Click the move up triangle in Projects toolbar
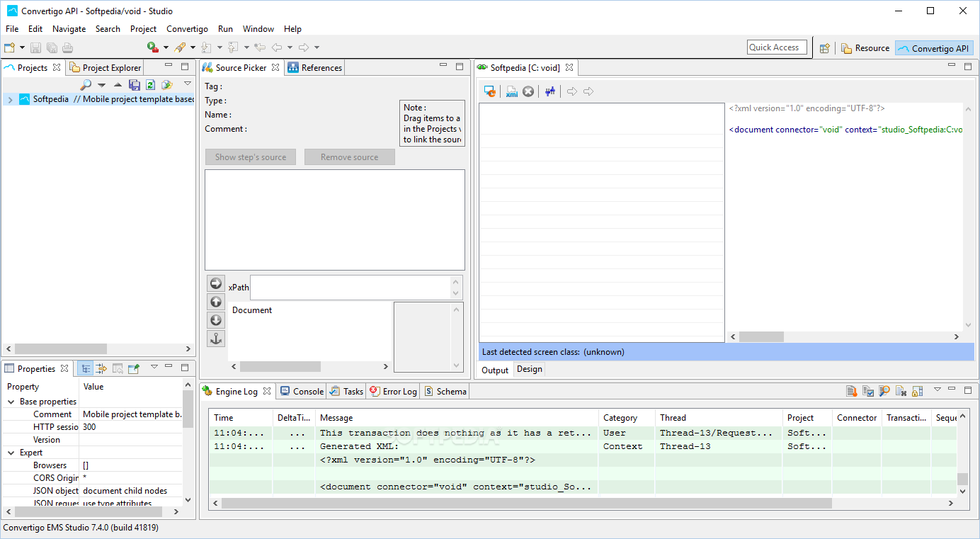 click(118, 85)
